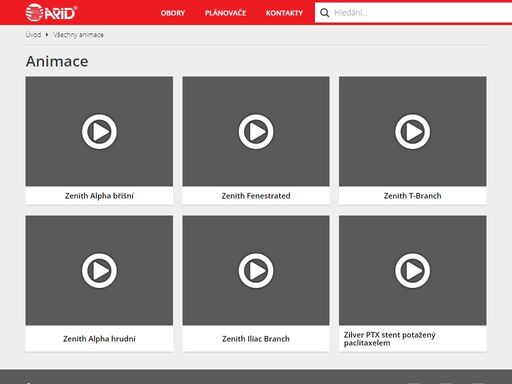This screenshot has height=384, width=512.
Task: Open the OBORY menu item
Action: (173, 13)
